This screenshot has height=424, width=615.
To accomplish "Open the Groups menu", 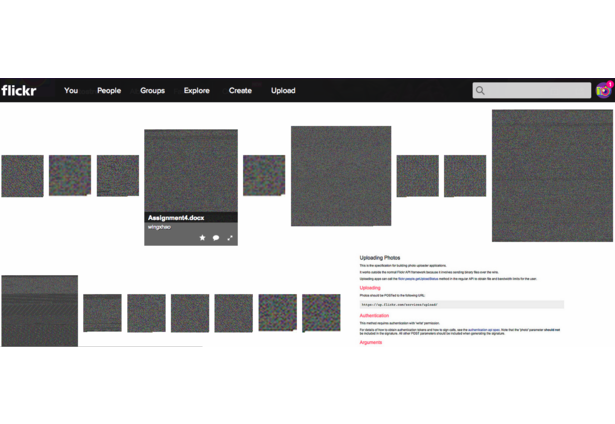I will pyautogui.click(x=153, y=91).
